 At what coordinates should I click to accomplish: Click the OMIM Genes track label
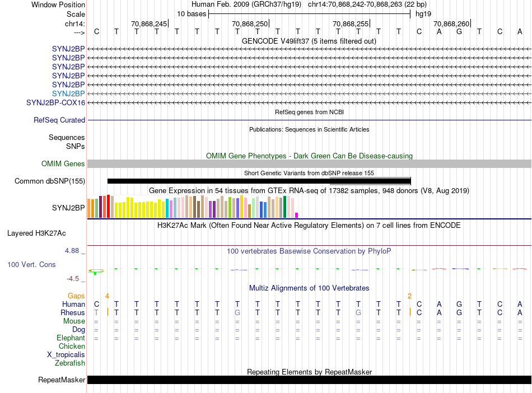click(x=63, y=163)
